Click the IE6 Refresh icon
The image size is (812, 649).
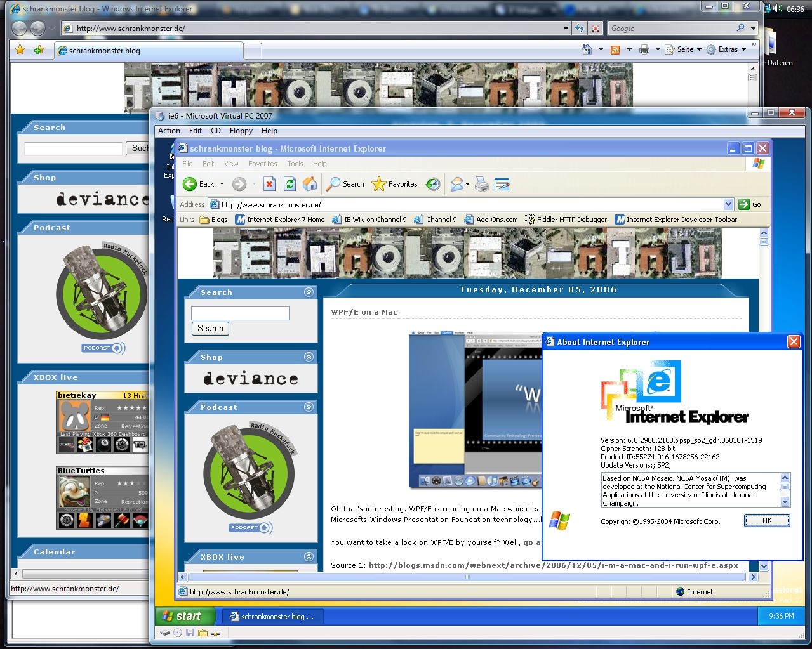[290, 184]
